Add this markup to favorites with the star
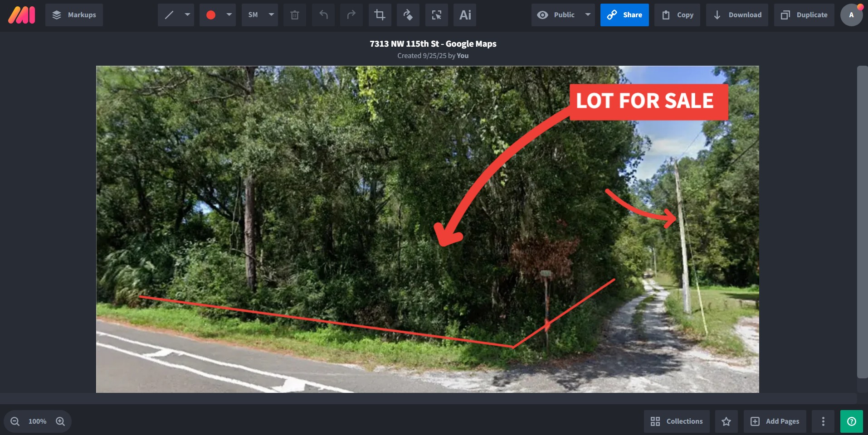The height and width of the screenshot is (435, 868). coord(726,421)
